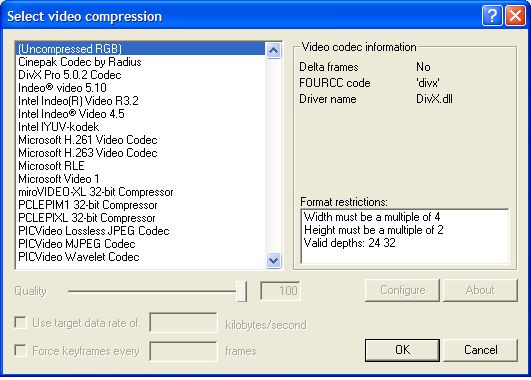Click the codec list scroll down arrow

pyautogui.click(x=273, y=261)
